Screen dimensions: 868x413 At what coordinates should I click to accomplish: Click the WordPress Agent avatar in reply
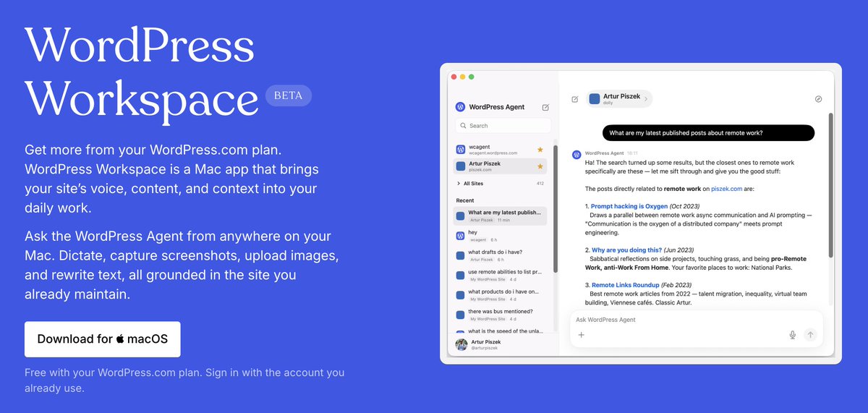click(x=576, y=154)
